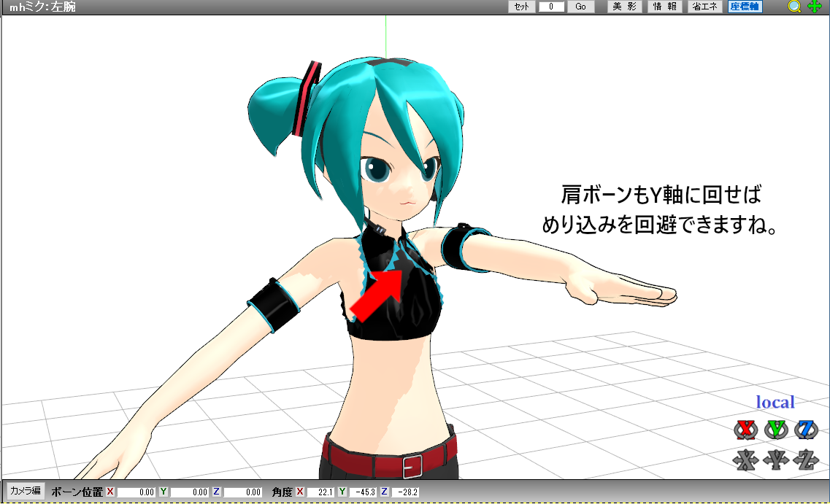This screenshot has width=830, height=504.
Task: Click the green Y-axis rotation icon
Action: tap(776, 430)
